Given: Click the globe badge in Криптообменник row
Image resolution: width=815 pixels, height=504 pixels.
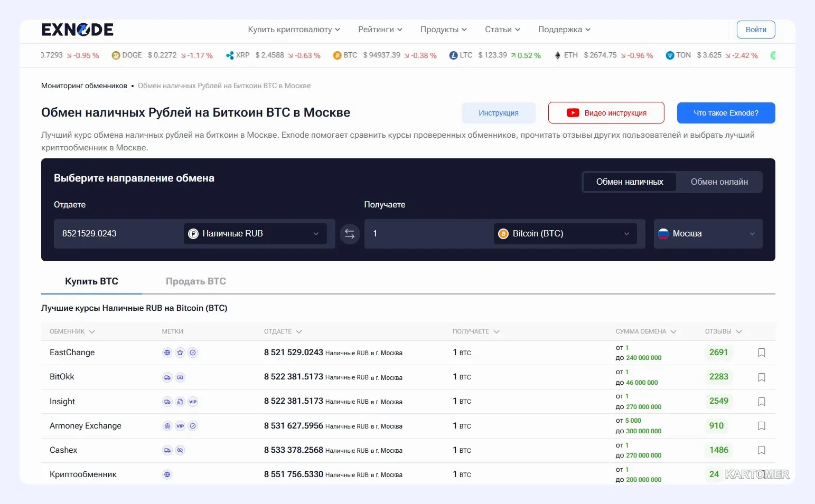Looking at the screenshot, I should [x=167, y=474].
